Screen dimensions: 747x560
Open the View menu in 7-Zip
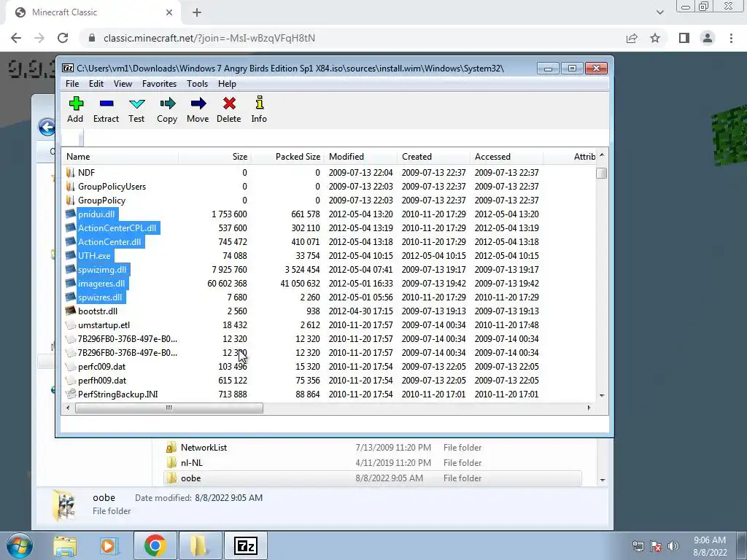123,84
